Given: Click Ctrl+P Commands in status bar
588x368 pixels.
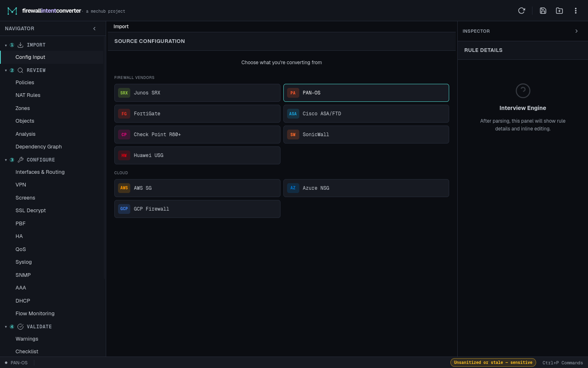Looking at the screenshot, I should point(563,363).
